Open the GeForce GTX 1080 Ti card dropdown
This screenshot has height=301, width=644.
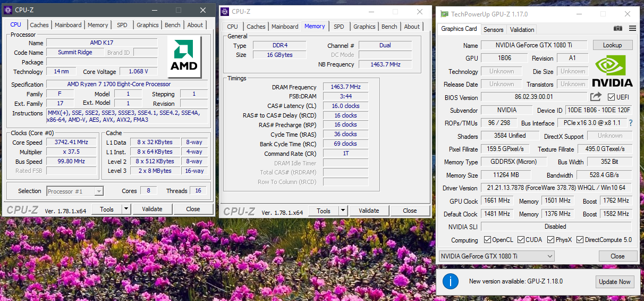tap(496, 256)
